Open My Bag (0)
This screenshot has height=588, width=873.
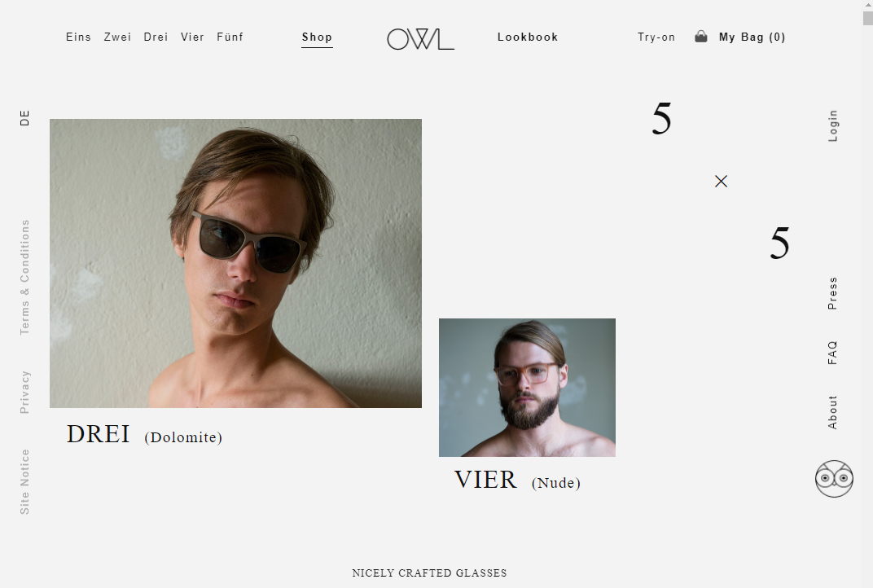[x=752, y=37]
